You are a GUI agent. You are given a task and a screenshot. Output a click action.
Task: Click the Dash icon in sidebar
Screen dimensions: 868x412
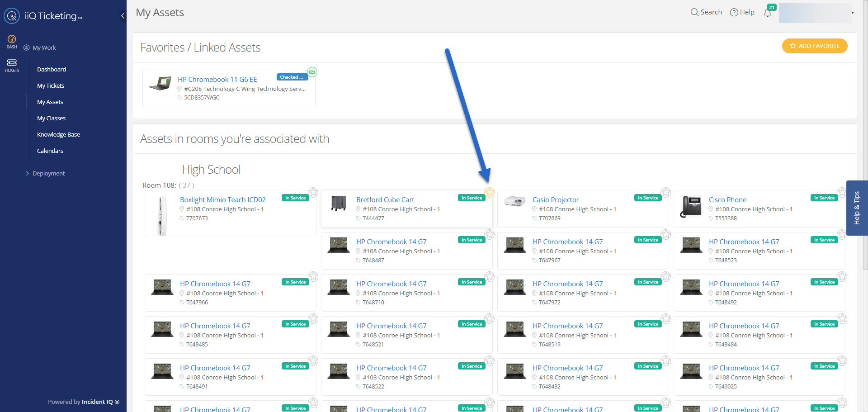click(12, 41)
